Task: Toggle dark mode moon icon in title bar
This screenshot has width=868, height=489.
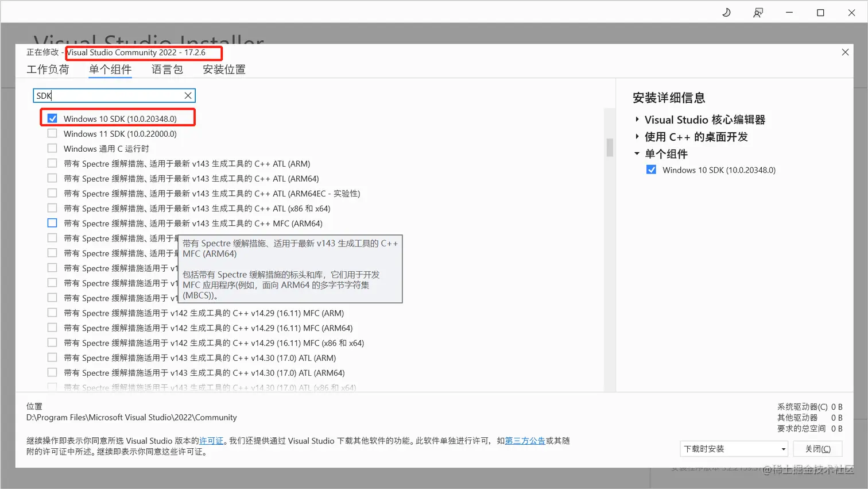Action: 726,12
